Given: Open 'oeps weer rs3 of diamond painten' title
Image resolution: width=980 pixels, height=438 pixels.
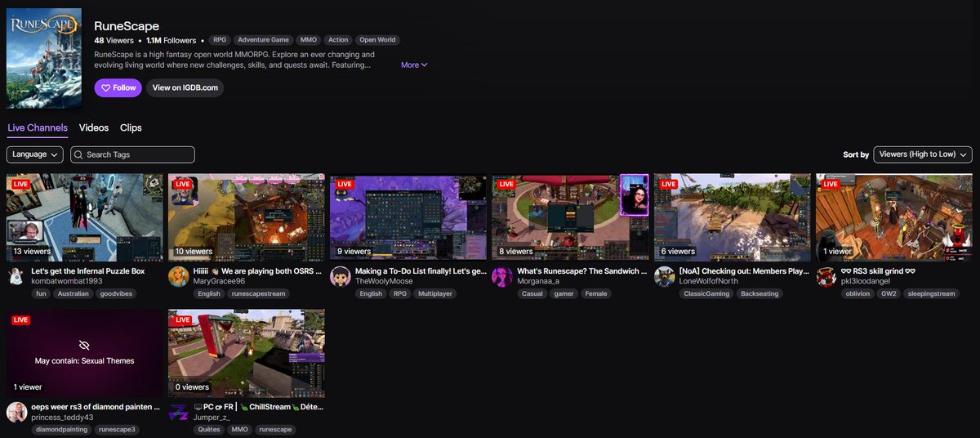Looking at the screenshot, I should click(x=96, y=407).
